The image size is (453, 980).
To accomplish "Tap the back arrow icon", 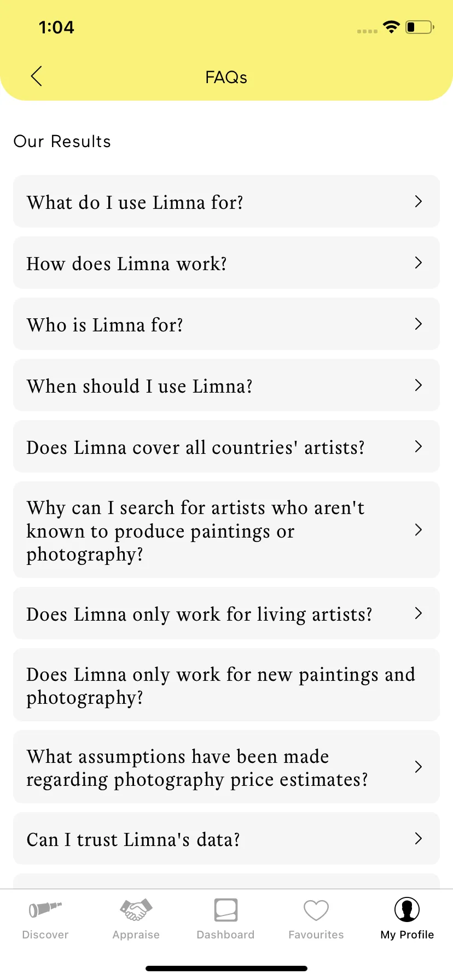I will pos(37,77).
